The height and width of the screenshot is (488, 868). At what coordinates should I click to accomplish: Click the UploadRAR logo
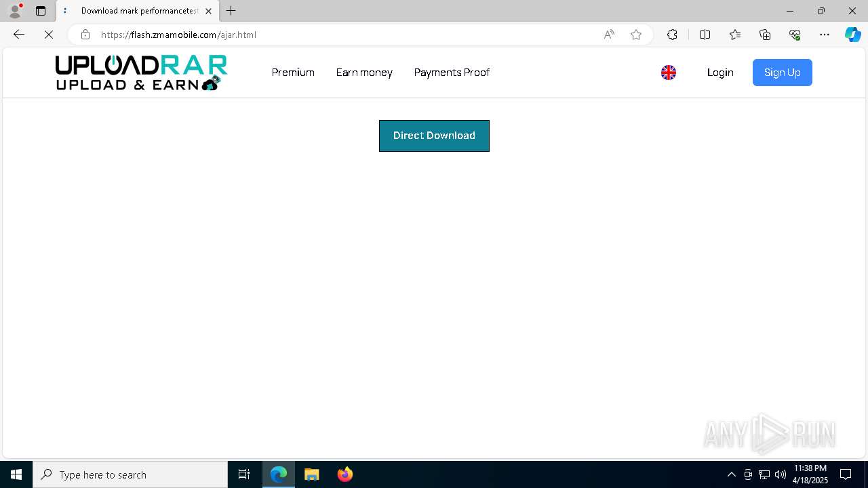[x=141, y=73]
